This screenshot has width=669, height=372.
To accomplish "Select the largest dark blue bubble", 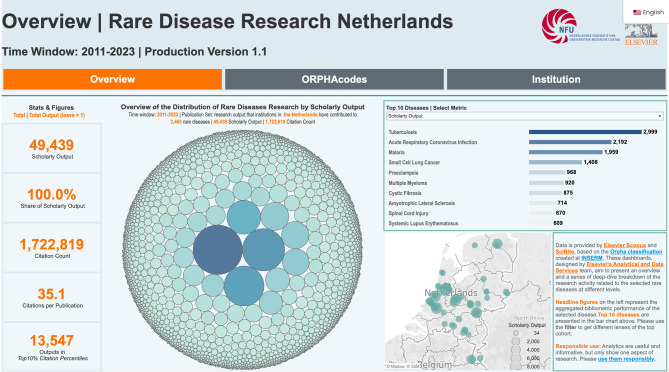I will 218,250.
